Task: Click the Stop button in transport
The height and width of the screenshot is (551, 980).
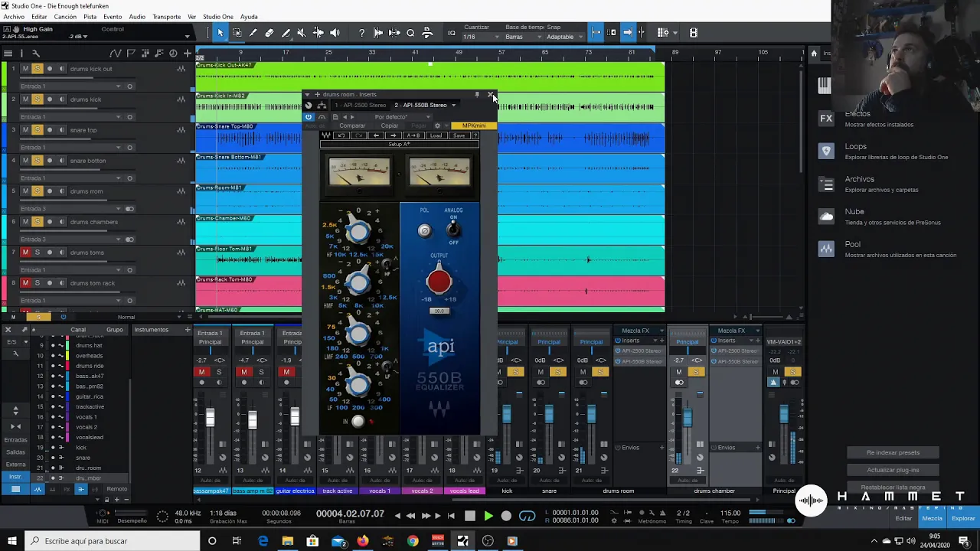Action: click(470, 516)
